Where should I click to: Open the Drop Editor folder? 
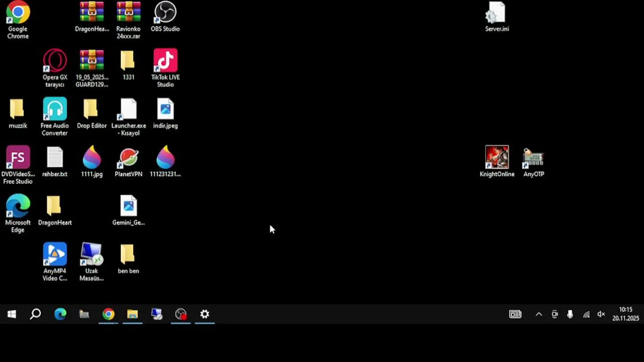point(92,114)
